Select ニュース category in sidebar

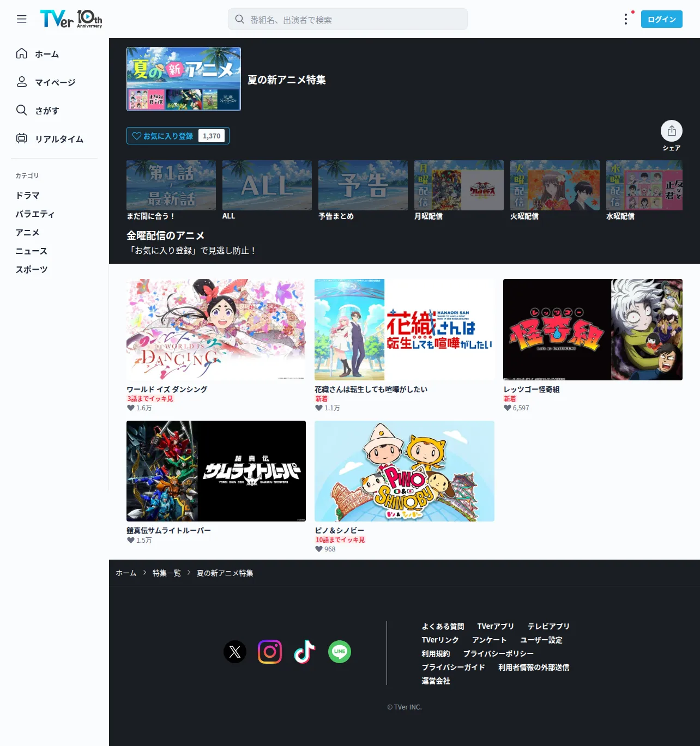click(x=32, y=251)
